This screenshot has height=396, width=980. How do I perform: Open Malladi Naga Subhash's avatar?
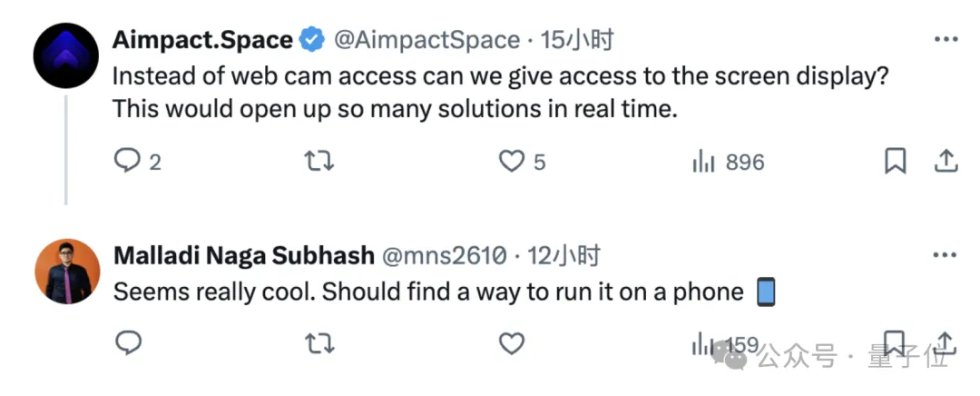(66, 271)
